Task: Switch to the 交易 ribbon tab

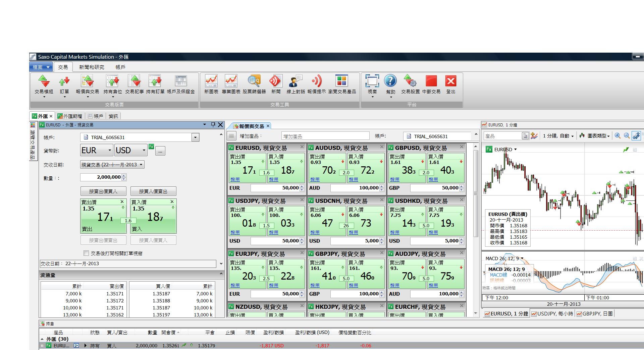Action: [63, 67]
